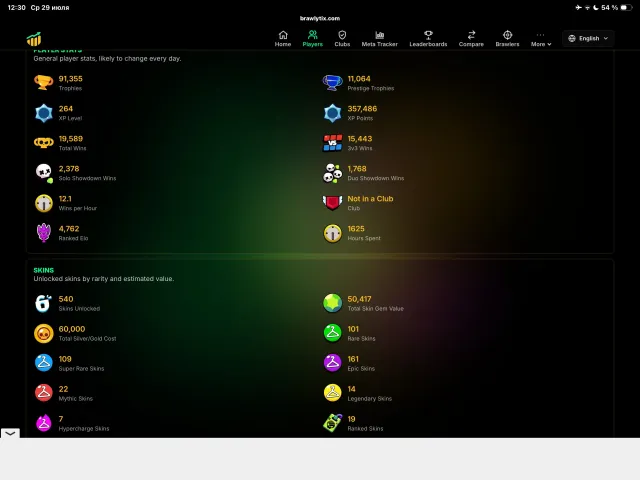The width and height of the screenshot is (640, 480).
Task: Click the 1,768 Duo Showdown wins value
Action: point(357,169)
